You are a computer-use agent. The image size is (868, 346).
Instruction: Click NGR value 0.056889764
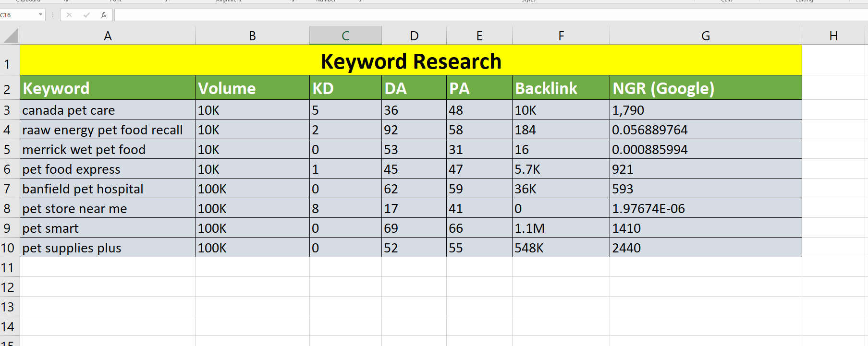706,130
